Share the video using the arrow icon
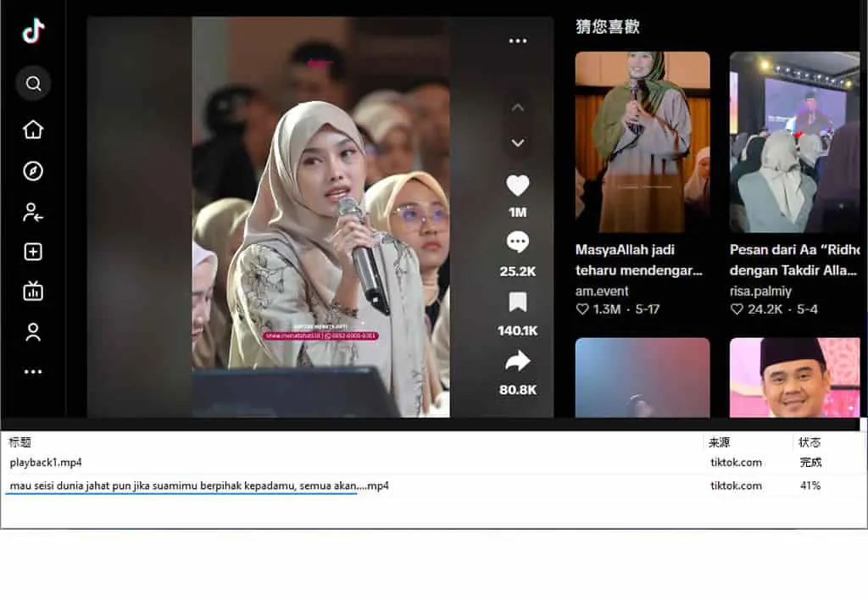This screenshot has height=600, width=868. pos(518,361)
